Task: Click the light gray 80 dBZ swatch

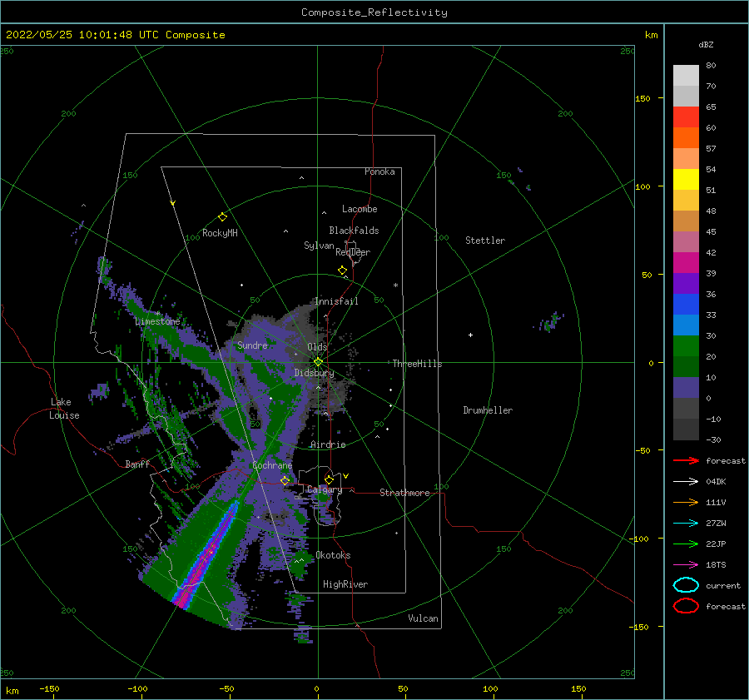Action: pyautogui.click(x=686, y=75)
